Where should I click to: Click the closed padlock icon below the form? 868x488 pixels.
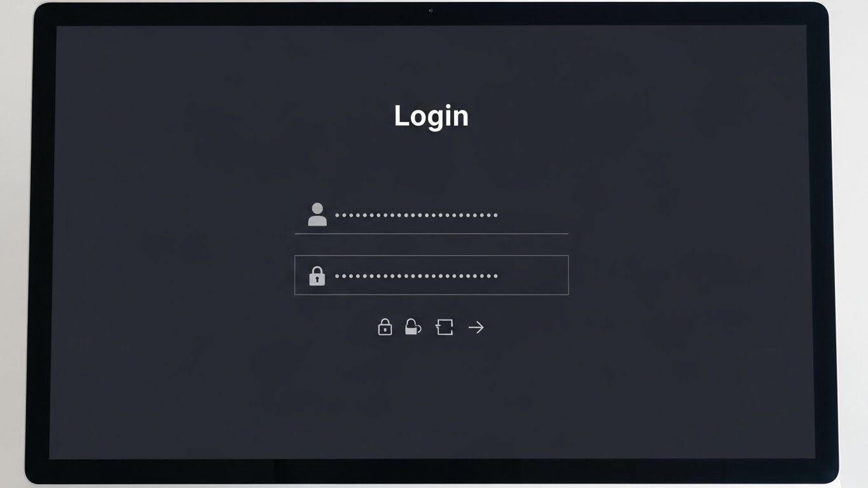[385, 327]
